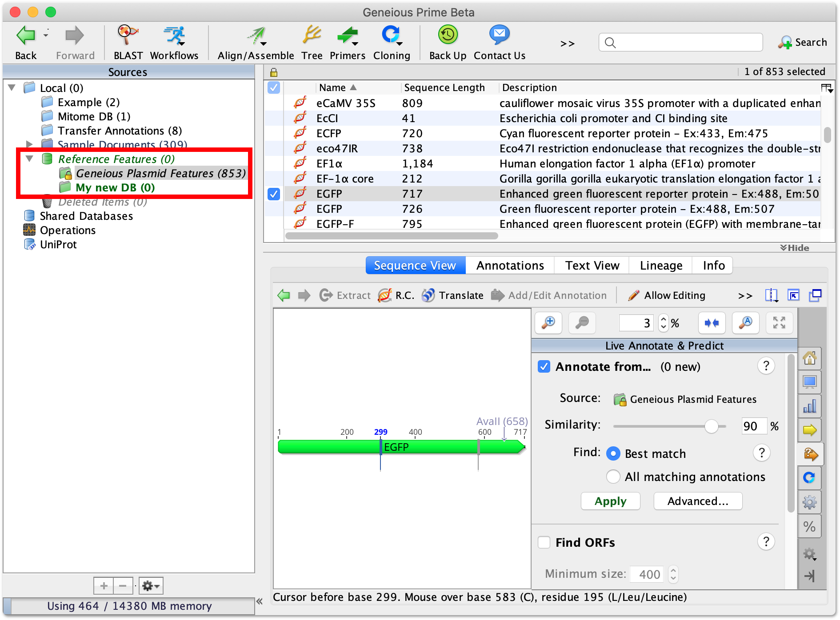Click Hide to collapse document table
The image size is (840, 620).
(795, 248)
